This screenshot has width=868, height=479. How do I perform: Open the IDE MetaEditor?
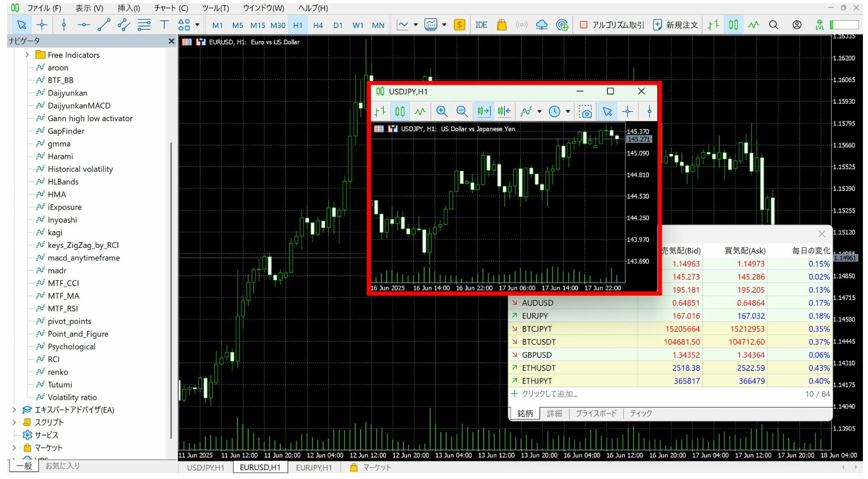(x=481, y=25)
